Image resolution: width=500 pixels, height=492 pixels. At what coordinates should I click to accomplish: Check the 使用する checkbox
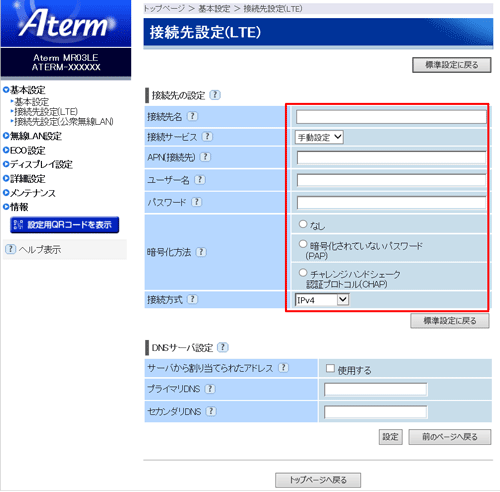pyautogui.click(x=330, y=368)
